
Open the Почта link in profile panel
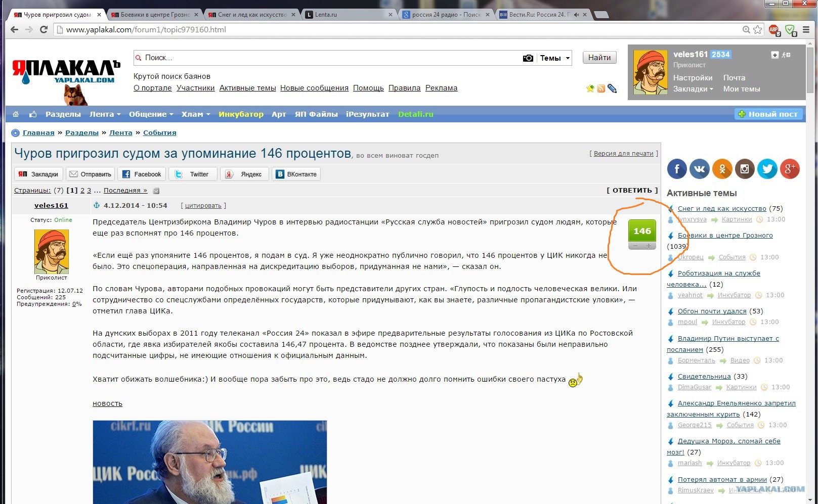pos(734,78)
